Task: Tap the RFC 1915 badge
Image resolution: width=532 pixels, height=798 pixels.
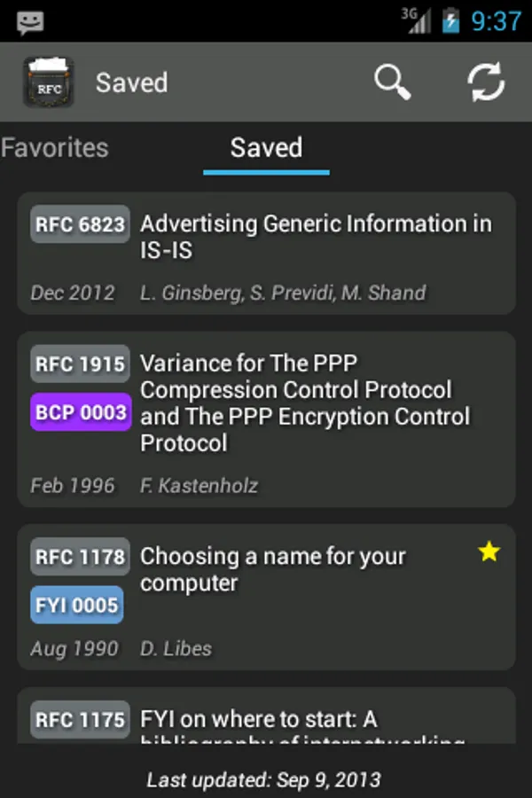Action: tap(80, 364)
